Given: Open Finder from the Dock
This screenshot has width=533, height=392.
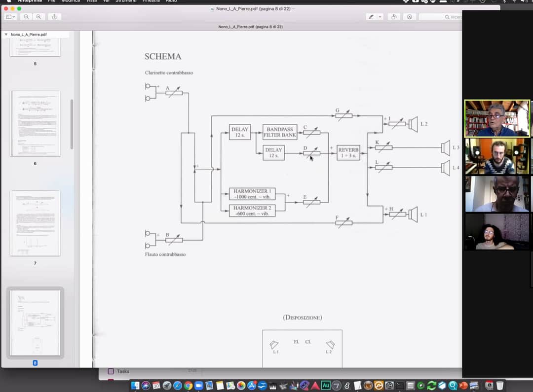Looking at the screenshot, I should click(135, 385).
